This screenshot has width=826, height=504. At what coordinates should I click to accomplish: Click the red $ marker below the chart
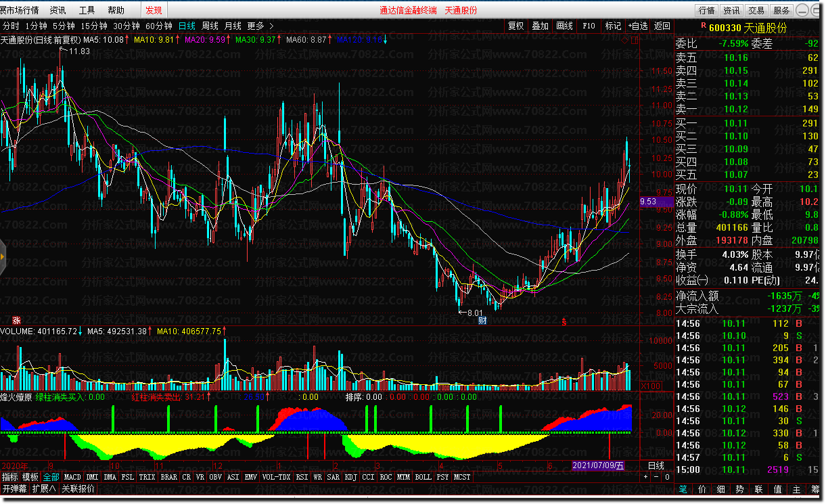pyautogui.click(x=563, y=321)
